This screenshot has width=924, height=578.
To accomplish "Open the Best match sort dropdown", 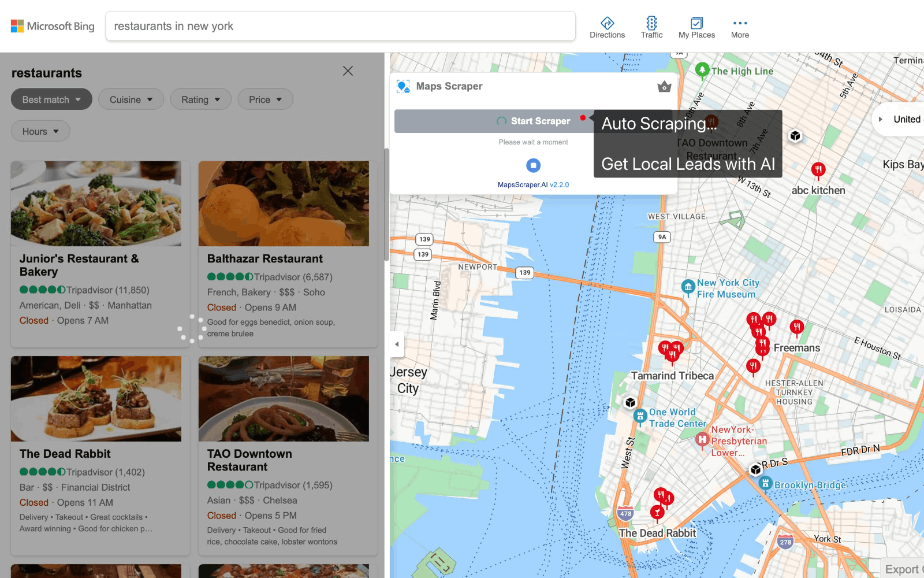I will (x=51, y=99).
